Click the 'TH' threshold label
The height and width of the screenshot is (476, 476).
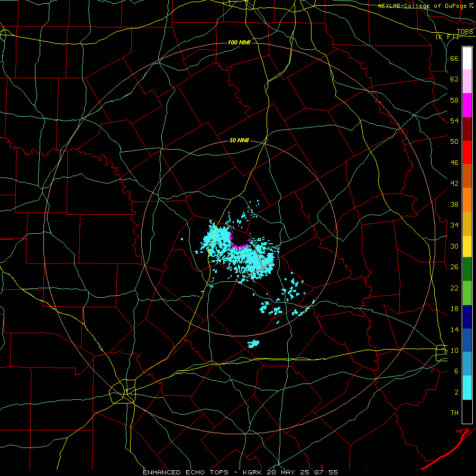pos(454,413)
